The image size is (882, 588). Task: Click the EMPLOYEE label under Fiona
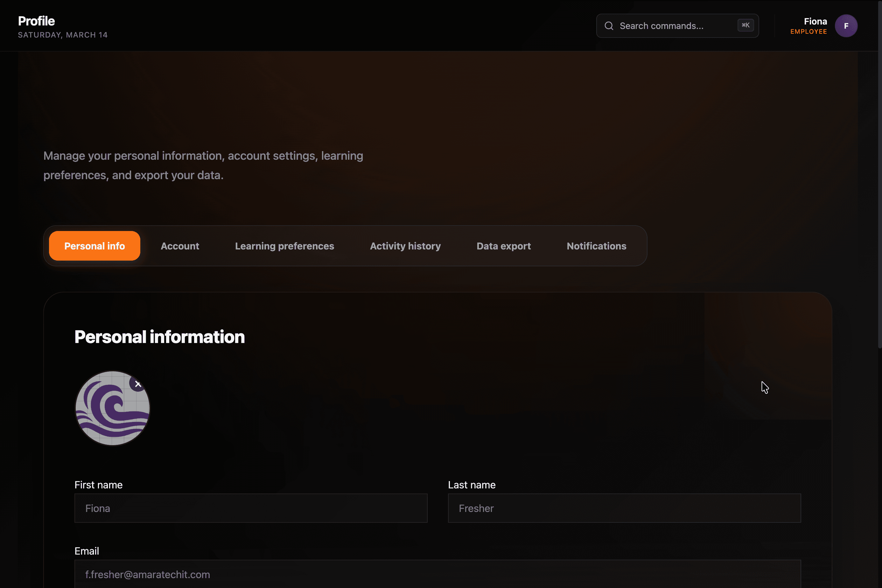tap(808, 31)
